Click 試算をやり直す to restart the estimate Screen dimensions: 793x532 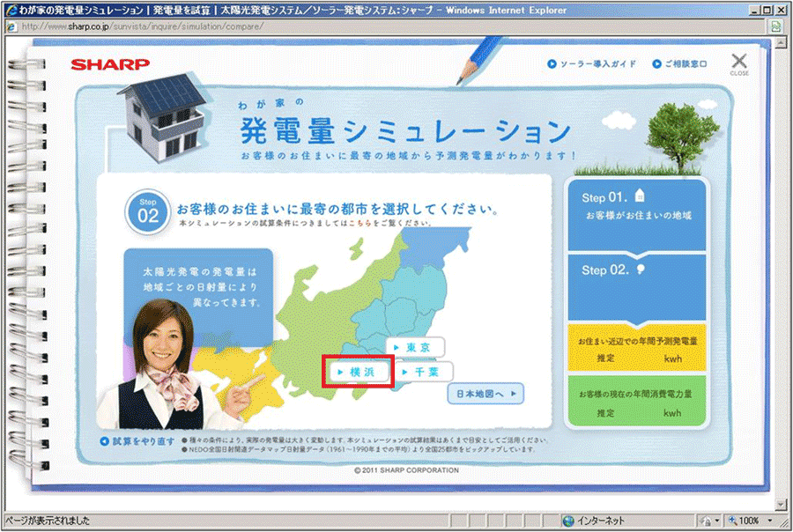(x=137, y=441)
